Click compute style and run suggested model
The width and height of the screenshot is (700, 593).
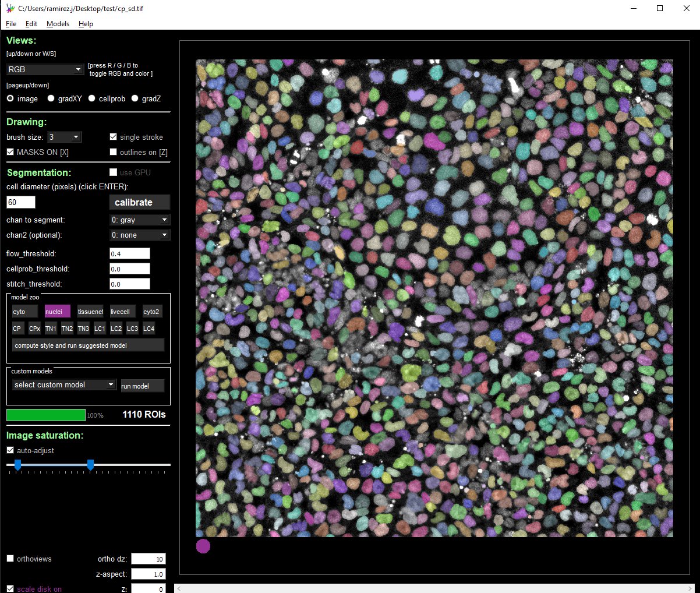87,344
